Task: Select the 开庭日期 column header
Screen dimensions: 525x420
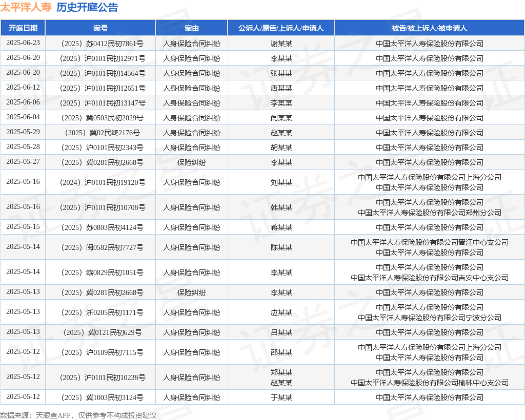Action: tap(23, 28)
